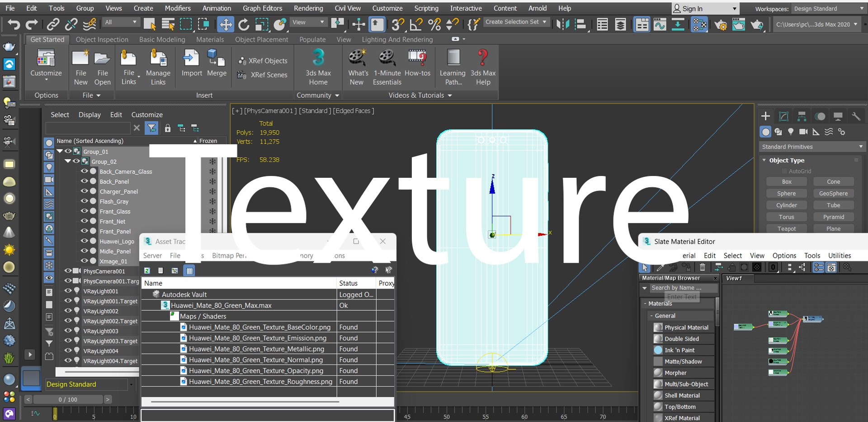Viewport: 868px width, 422px height.
Task: Enable the AutoGrid checkbox
Action: point(784,171)
